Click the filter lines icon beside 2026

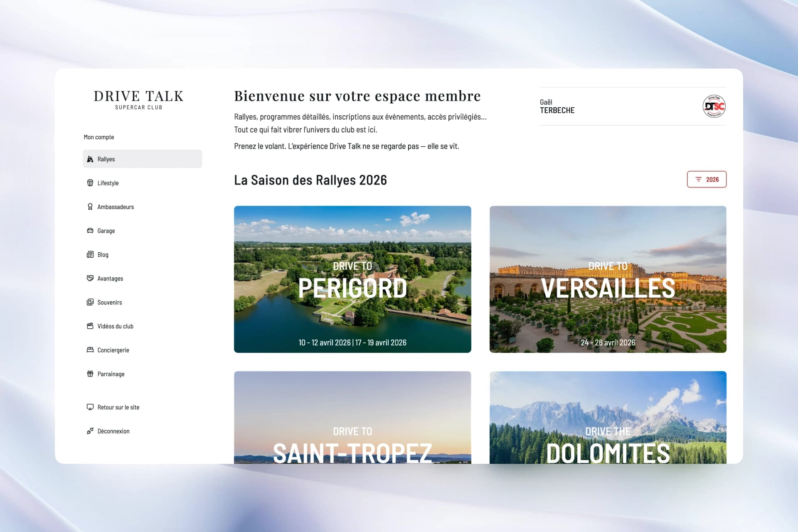click(698, 179)
